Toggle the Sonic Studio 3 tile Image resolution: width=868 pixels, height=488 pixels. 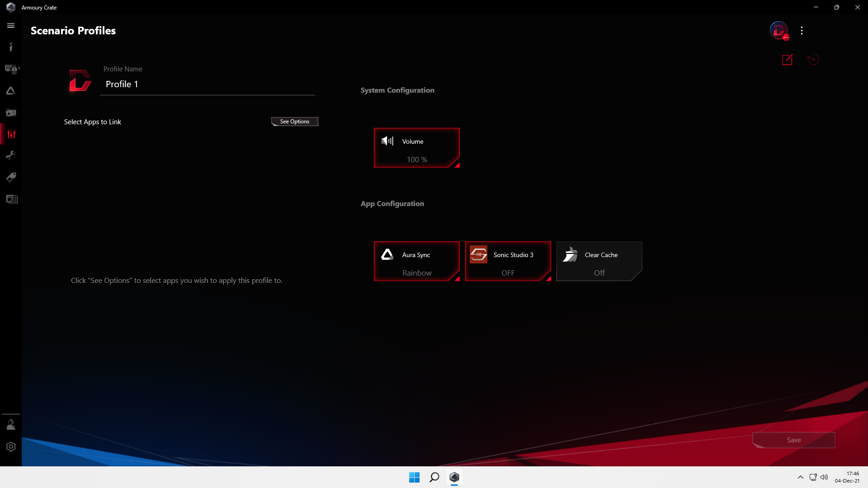pyautogui.click(x=508, y=261)
